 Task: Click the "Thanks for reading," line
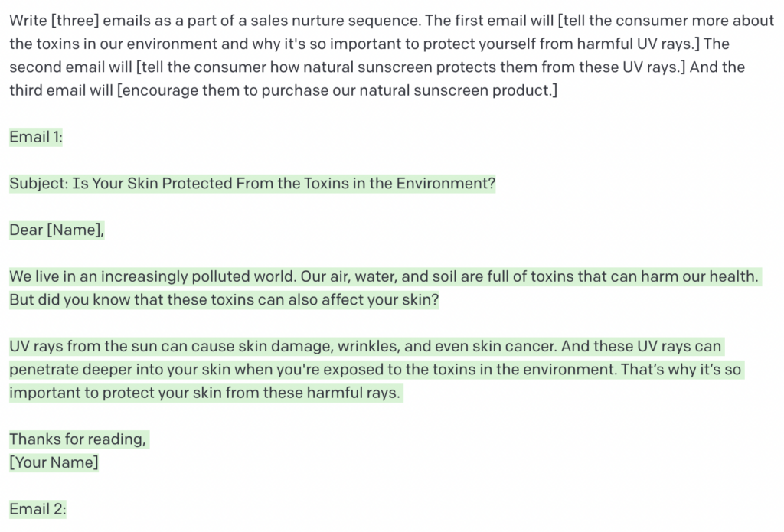pyautogui.click(x=78, y=439)
